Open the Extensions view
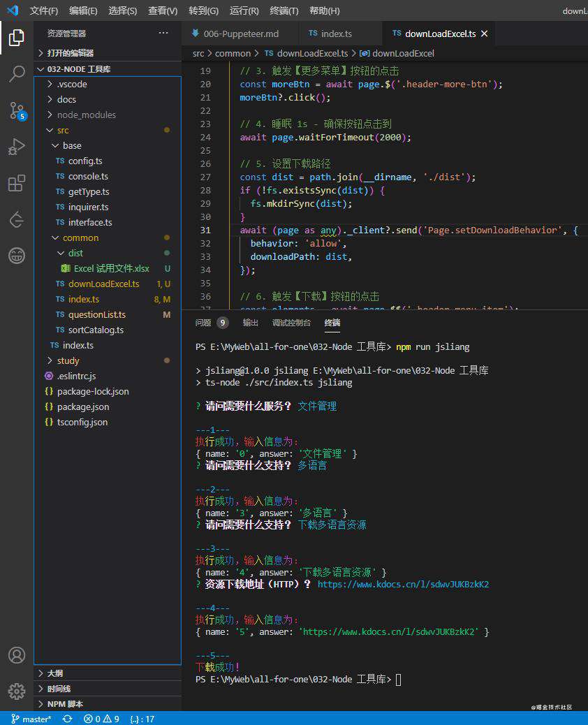Image resolution: width=588 pixels, height=725 pixels. 17,183
